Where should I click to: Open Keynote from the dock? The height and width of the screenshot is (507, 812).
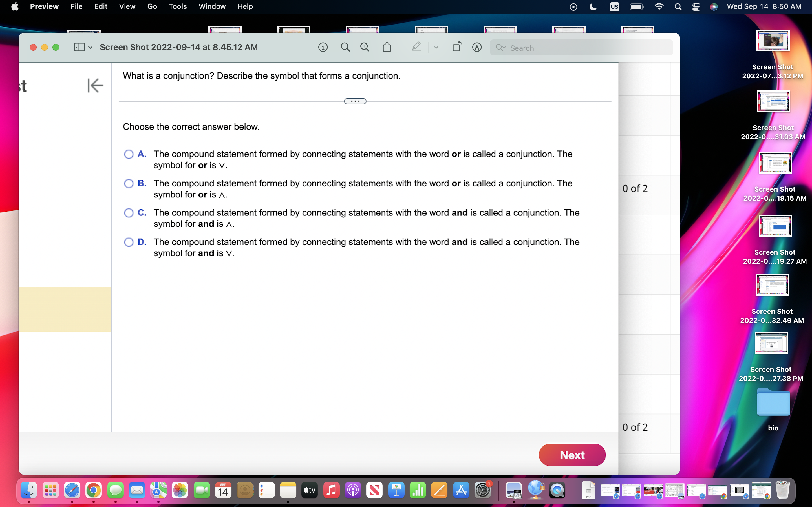[396, 490]
